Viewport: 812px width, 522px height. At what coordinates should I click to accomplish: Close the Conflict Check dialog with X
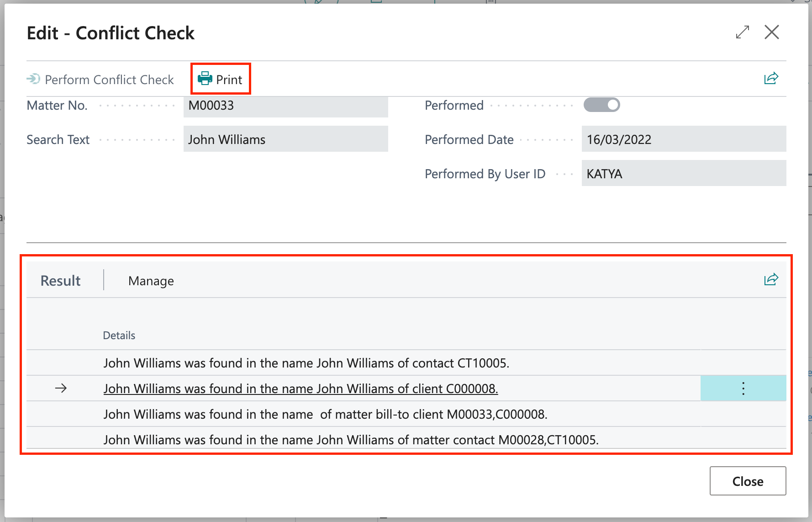point(772,32)
